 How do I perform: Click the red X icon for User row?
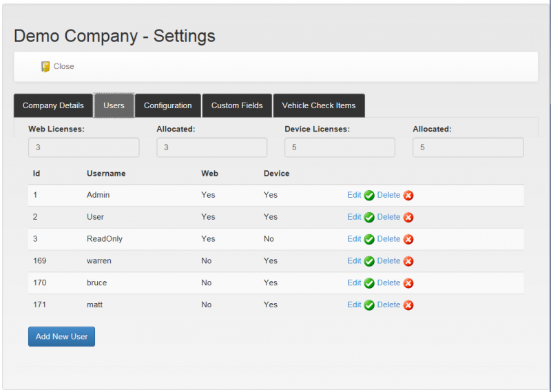point(408,217)
